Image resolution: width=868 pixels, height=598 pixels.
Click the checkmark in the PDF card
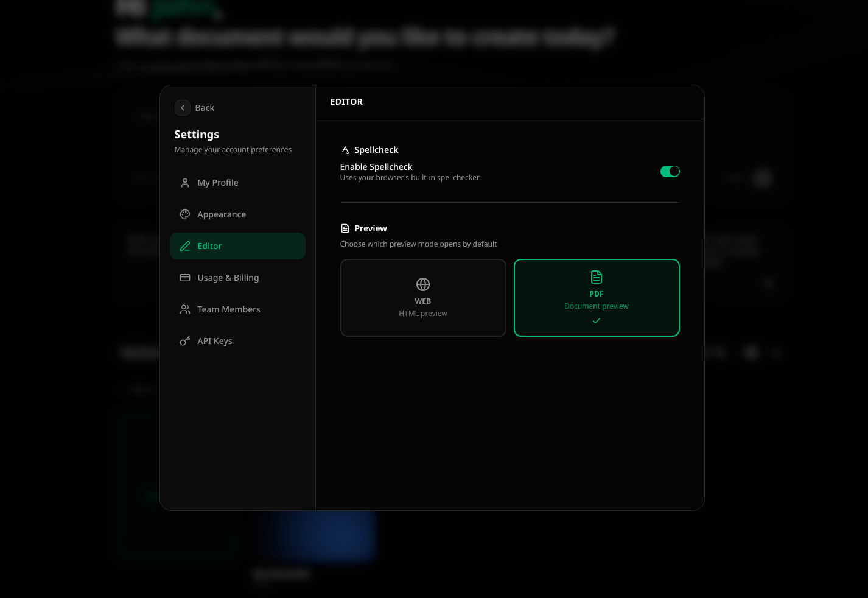[597, 321]
